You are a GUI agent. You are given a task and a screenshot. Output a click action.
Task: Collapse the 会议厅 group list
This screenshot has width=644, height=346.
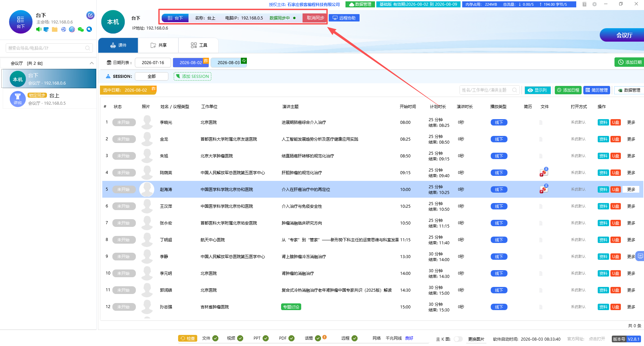[x=92, y=63]
